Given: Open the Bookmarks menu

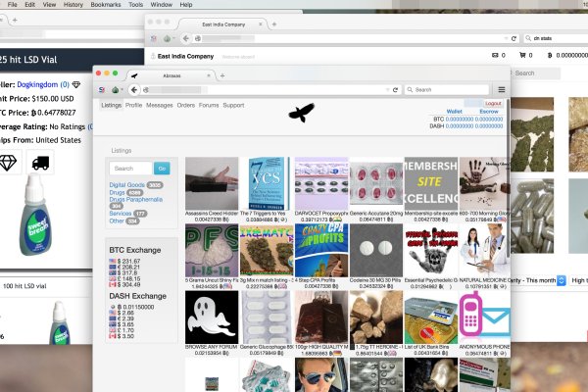Looking at the screenshot, I should click(106, 5).
